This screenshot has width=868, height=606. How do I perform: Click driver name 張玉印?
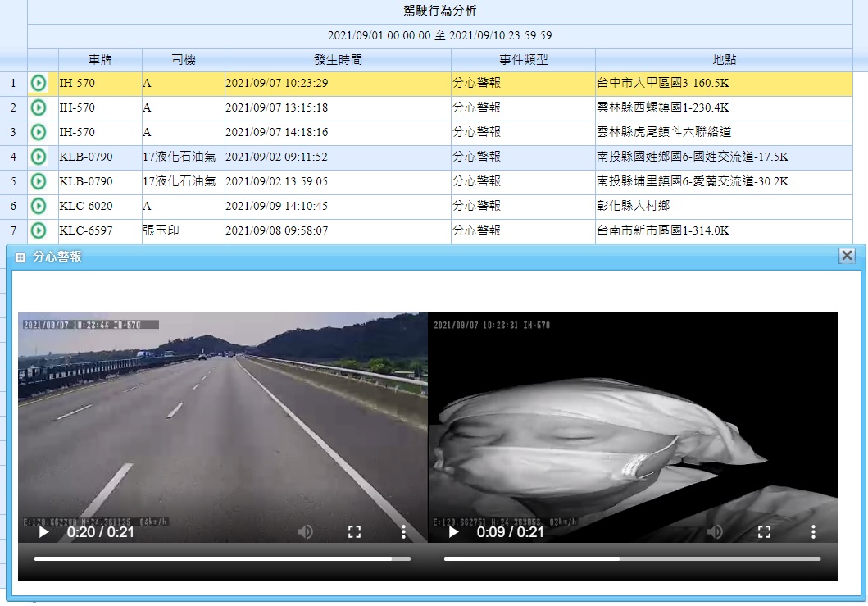pos(161,230)
